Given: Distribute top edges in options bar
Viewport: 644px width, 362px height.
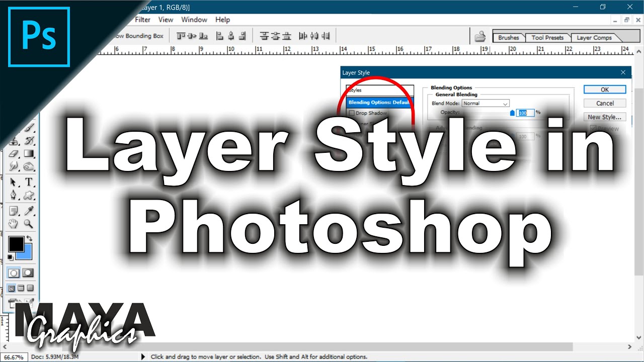Looking at the screenshot, I should [x=264, y=36].
